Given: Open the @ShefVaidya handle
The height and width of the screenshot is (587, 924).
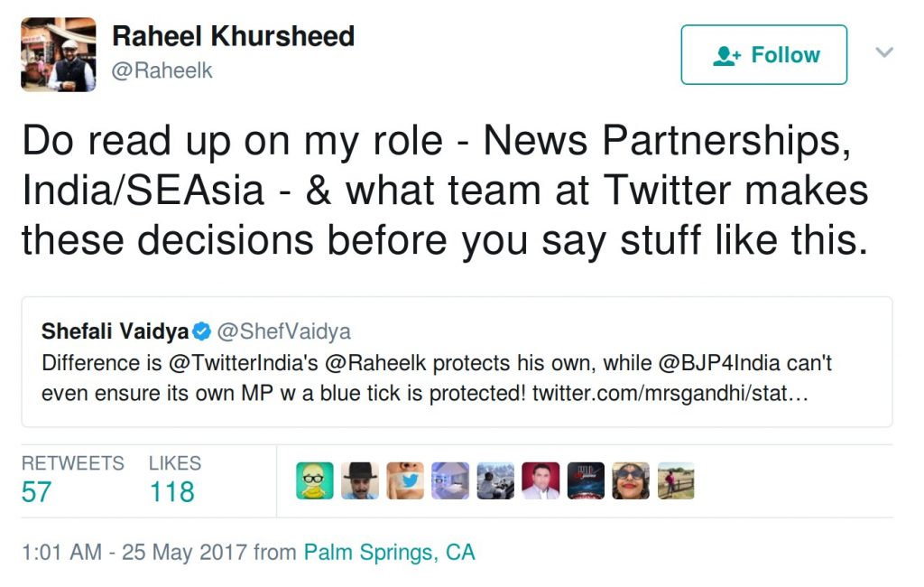Looking at the screenshot, I should pos(284,331).
